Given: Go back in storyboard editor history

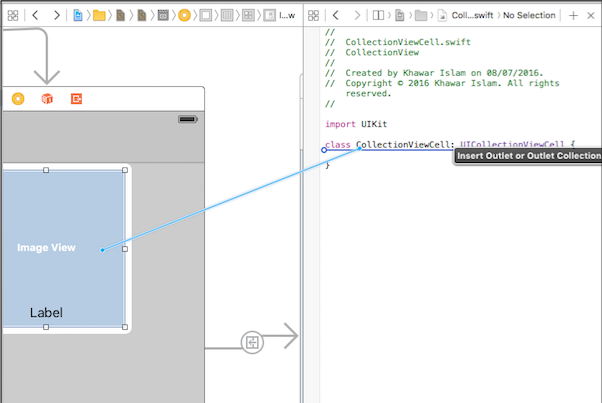Looking at the screenshot, I should pyautogui.click(x=37, y=16).
